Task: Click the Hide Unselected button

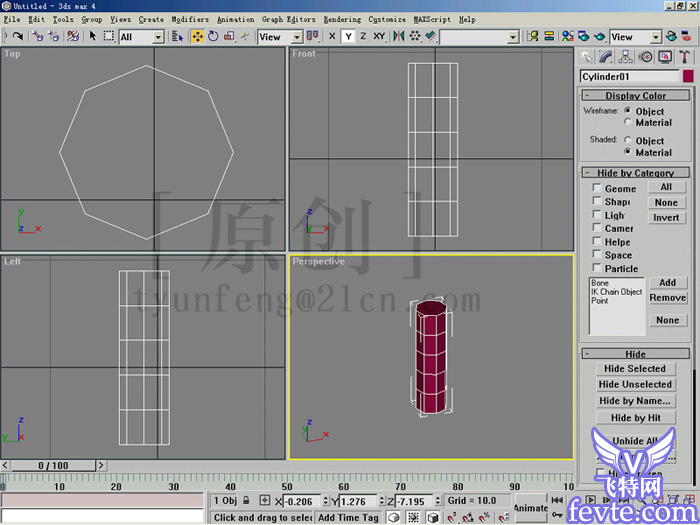Action: click(635, 384)
